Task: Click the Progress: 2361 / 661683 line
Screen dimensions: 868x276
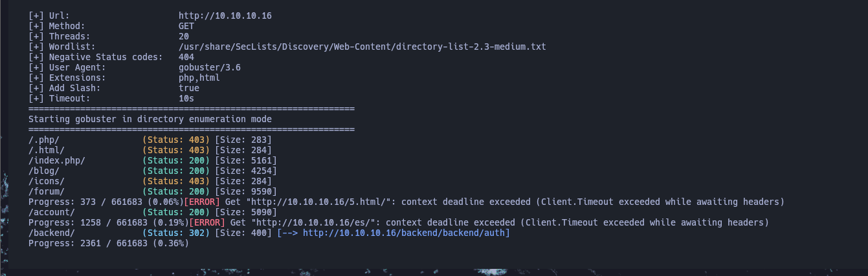Action: pyautogui.click(x=109, y=243)
